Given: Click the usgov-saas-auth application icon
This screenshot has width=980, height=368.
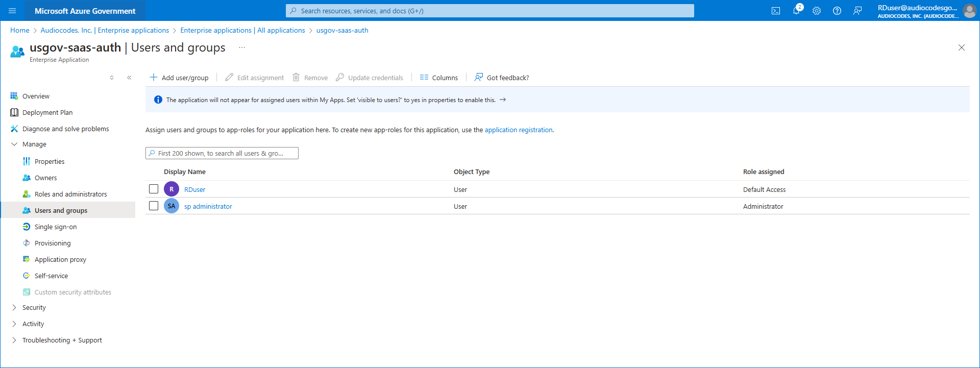Looking at the screenshot, I should [x=17, y=52].
